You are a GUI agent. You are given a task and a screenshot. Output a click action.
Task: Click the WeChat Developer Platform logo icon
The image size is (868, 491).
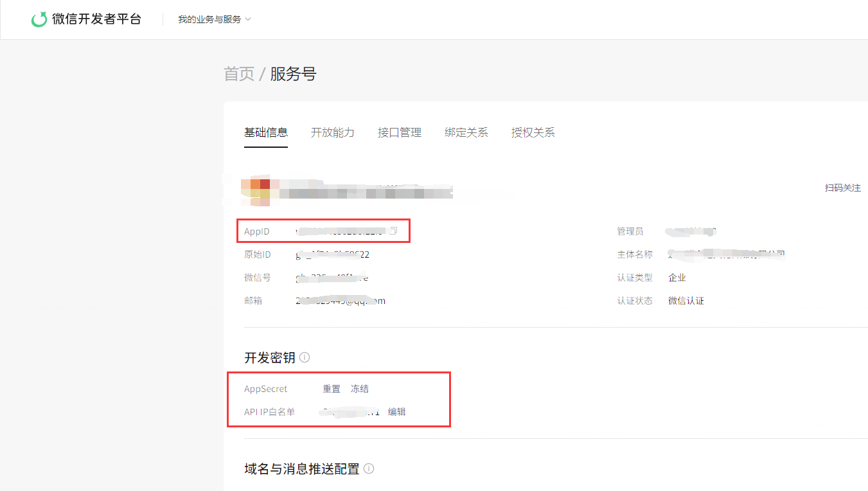39,19
